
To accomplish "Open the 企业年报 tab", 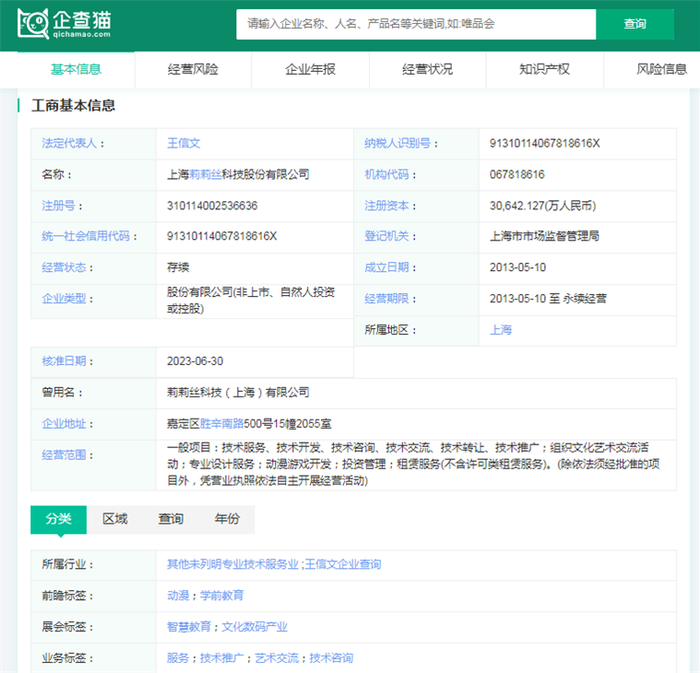I will point(310,69).
